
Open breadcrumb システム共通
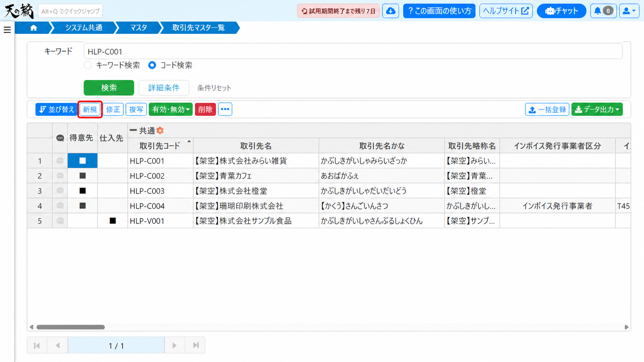click(84, 28)
